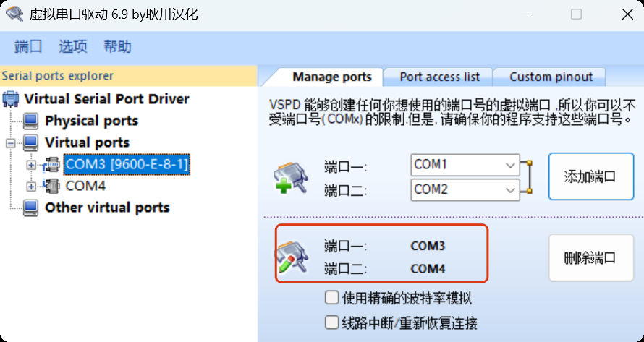Select COM4 in the ports tree
The image size is (644, 342).
pos(85,187)
